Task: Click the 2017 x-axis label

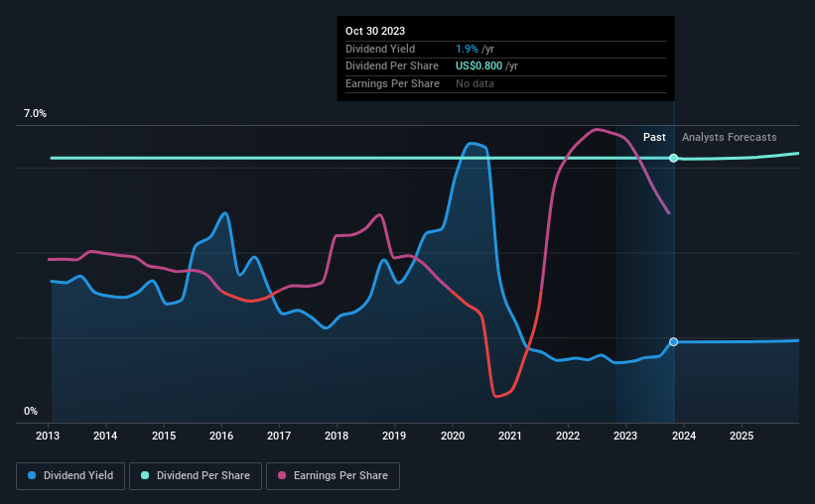Action: point(279,436)
